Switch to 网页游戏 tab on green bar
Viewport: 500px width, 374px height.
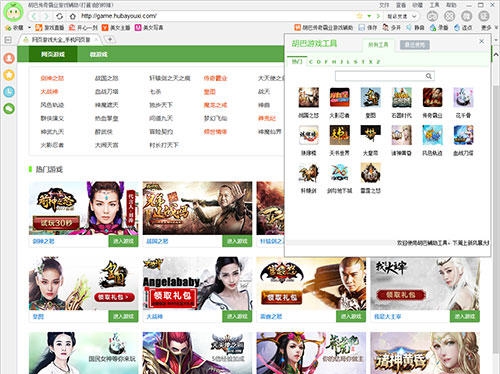(53, 54)
